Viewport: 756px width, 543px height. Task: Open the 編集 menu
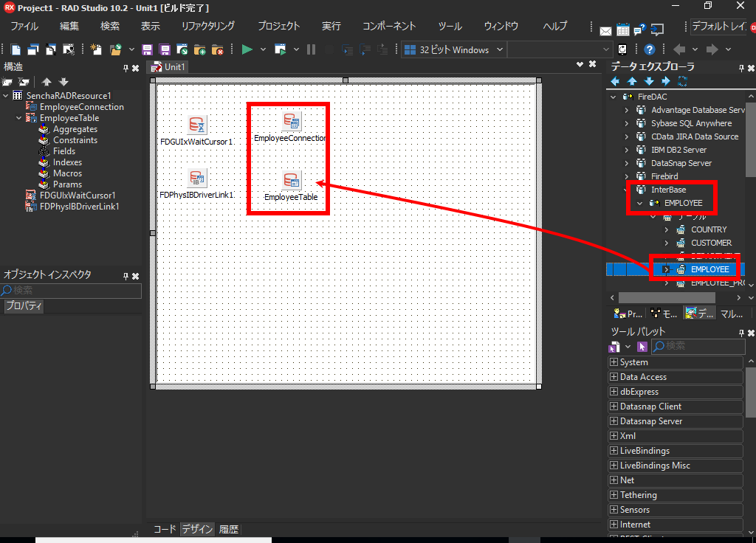tap(69, 26)
